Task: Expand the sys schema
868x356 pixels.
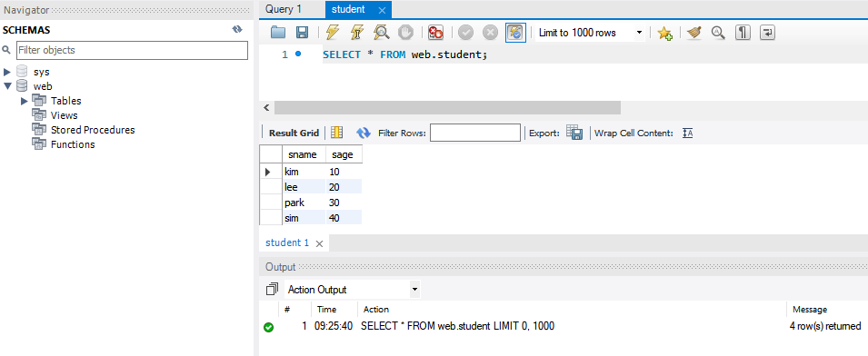Action: (x=7, y=72)
